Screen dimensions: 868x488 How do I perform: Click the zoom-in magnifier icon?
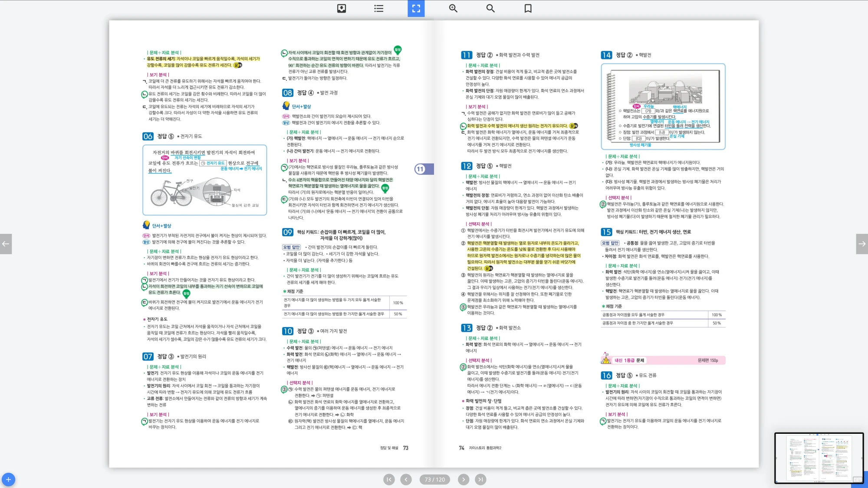tap(453, 8)
